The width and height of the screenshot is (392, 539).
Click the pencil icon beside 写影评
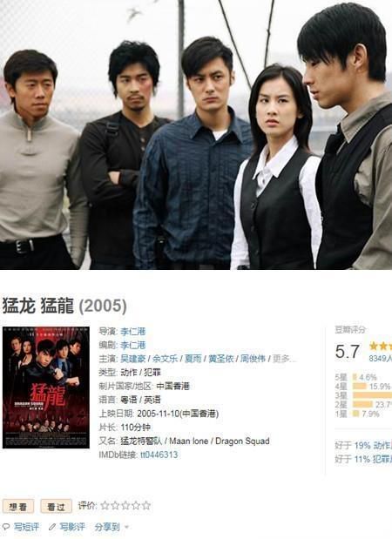52,526
